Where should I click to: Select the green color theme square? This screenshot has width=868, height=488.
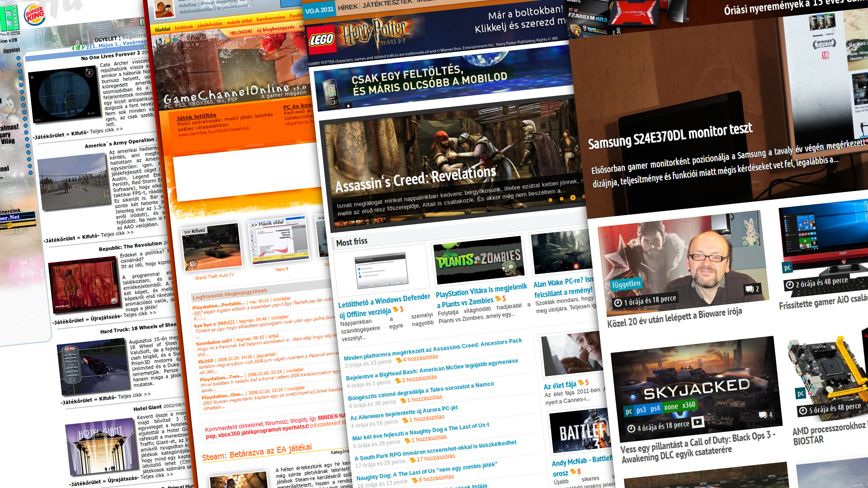point(176,40)
